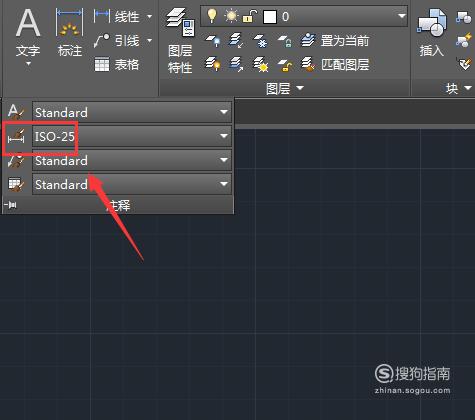
Task: Select the 文字 (Text) tool icon
Action: pos(28,23)
